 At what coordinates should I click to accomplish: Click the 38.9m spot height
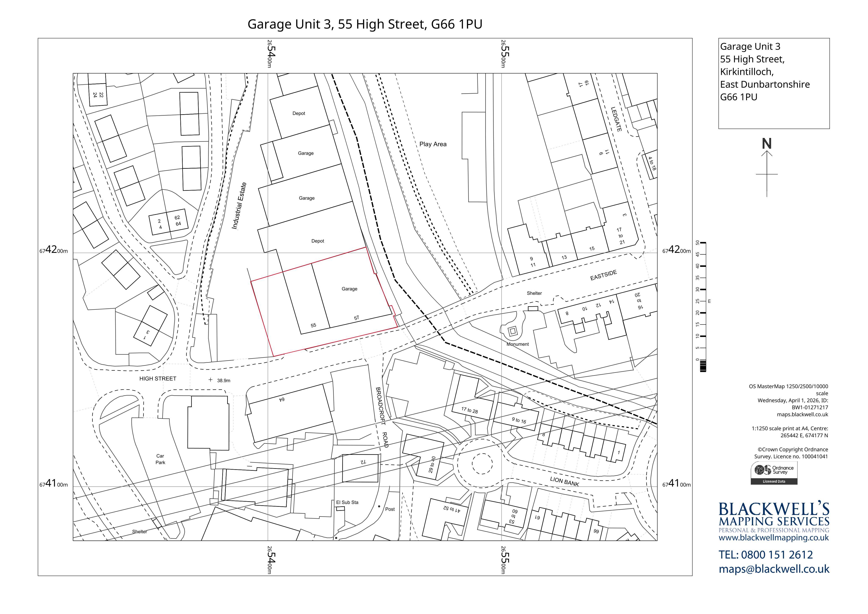click(x=223, y=381)
